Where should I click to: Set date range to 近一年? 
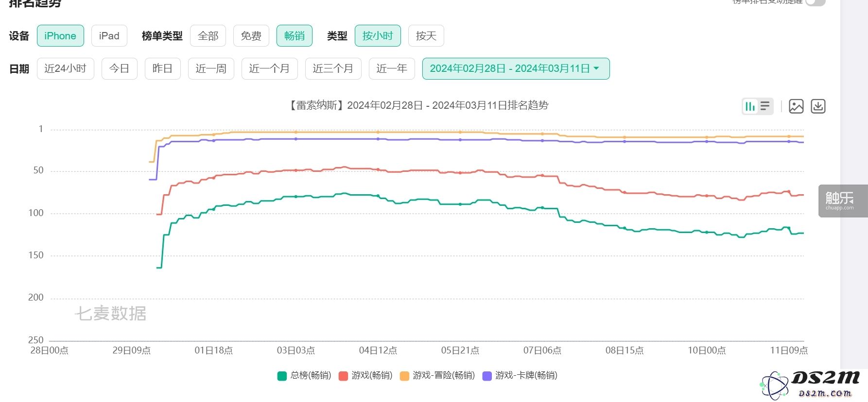[392, 68]
